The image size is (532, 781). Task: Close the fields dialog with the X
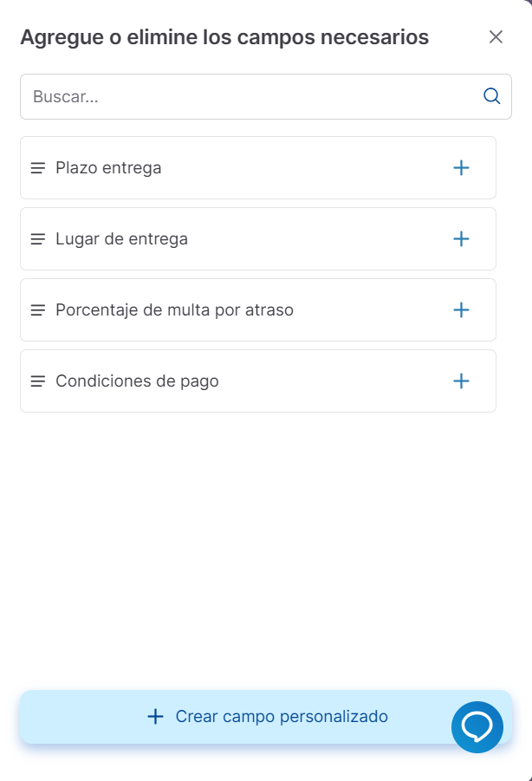[x=496, y=37]
